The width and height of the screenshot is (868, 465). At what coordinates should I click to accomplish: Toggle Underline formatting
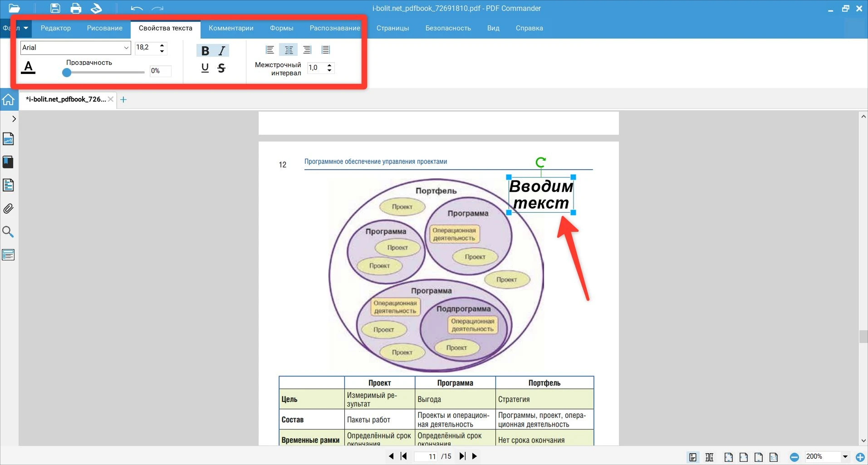205,68
